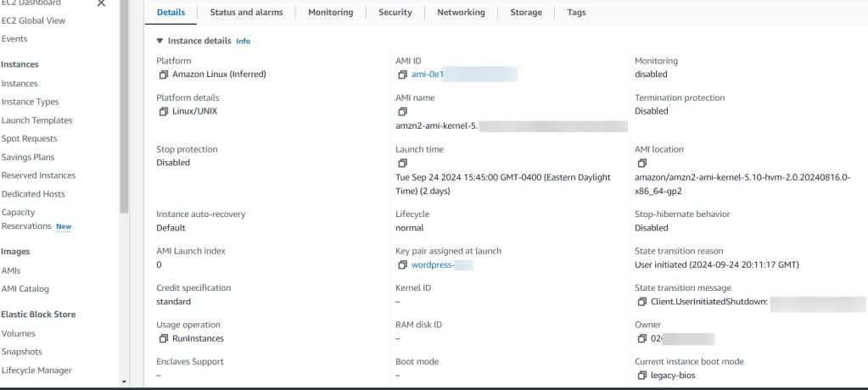Copy the RunInstances usage operation
The width and height of the screenshot is (868, 390).
[164, 339]
